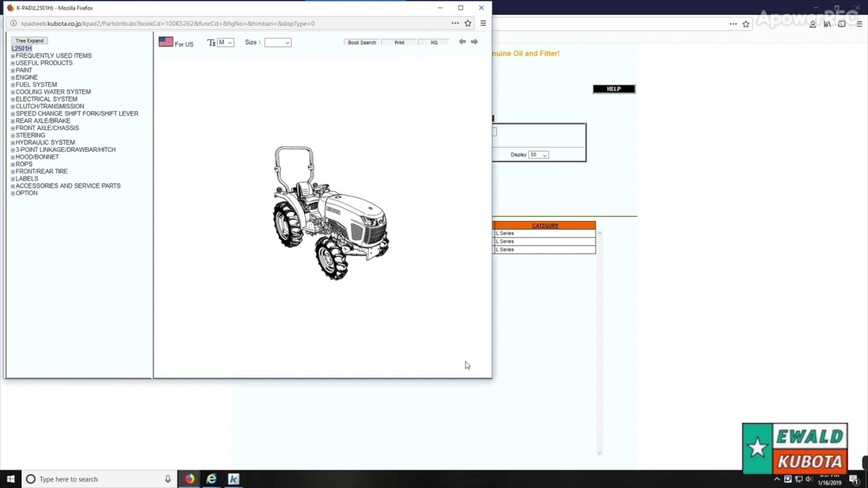868x488 pixels.
Task: Open hamburger menu in background Firefox window
Action: click(x=859, y=24)
